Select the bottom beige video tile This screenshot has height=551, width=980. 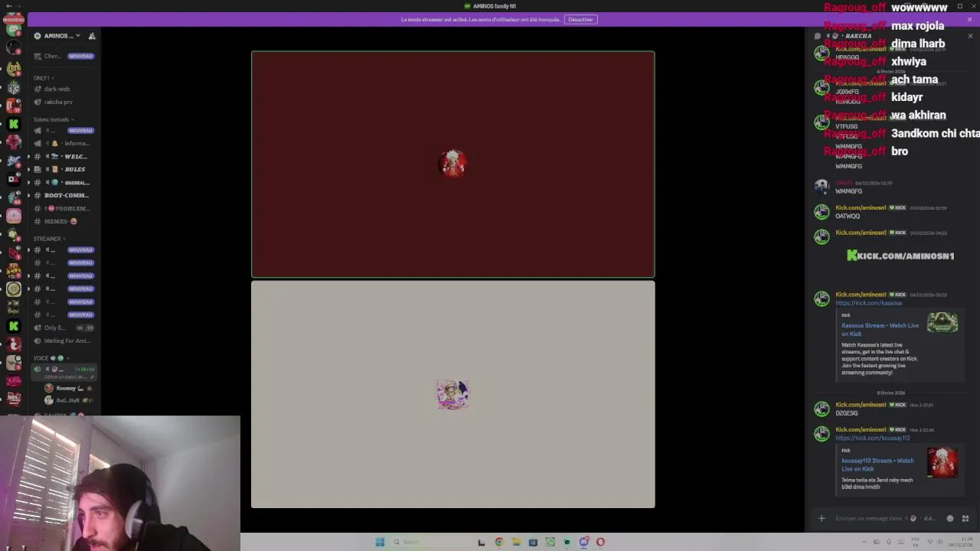452,394
